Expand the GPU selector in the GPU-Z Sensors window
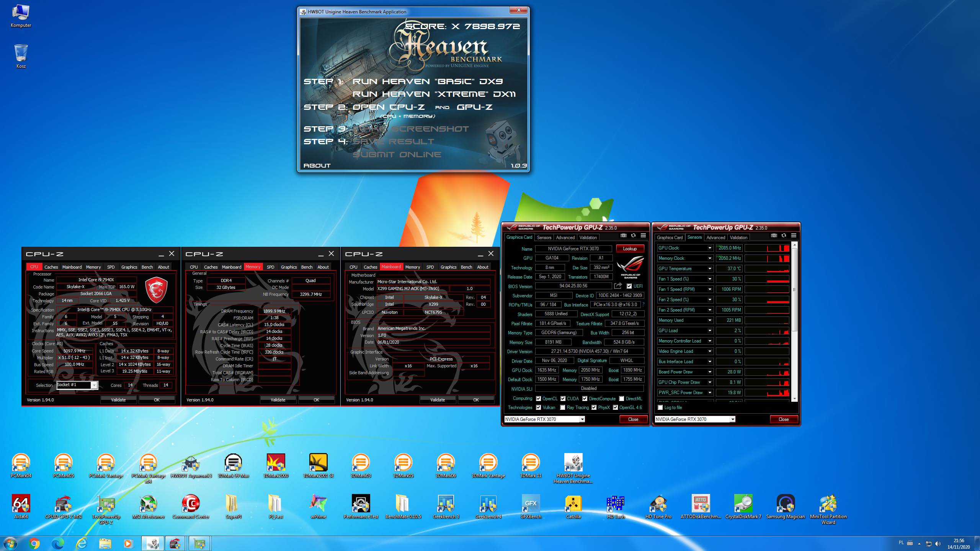This screenshot has height=551, width=980. tap(732, 419)
